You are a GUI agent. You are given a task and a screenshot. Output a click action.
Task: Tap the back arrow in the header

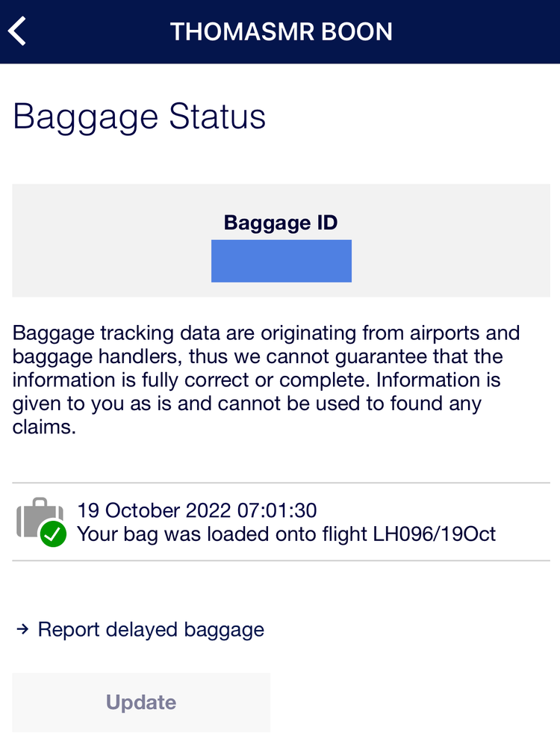18,31
